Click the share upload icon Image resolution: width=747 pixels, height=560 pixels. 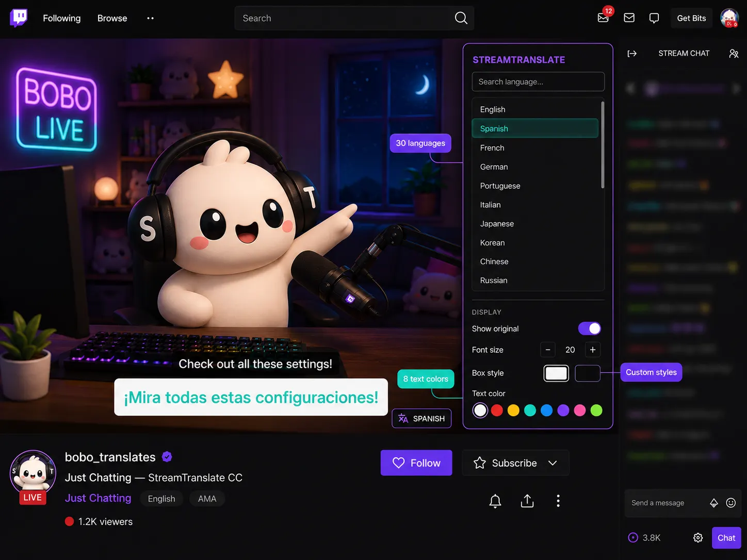pyautogui.click(x=527, y=501)
